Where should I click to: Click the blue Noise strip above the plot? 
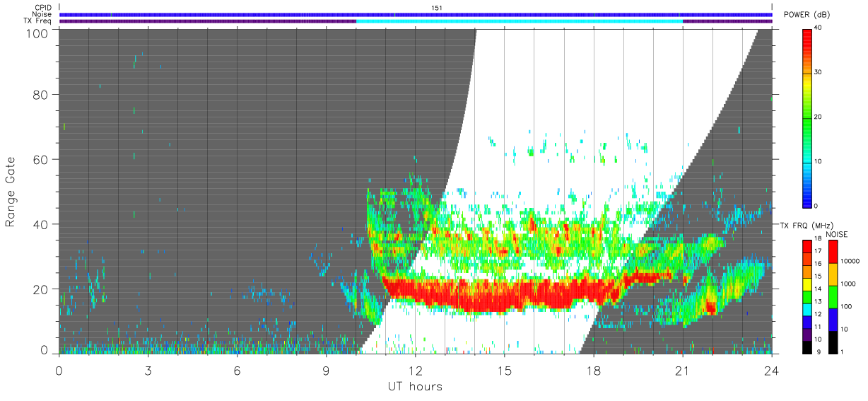(x=416, y=14)
